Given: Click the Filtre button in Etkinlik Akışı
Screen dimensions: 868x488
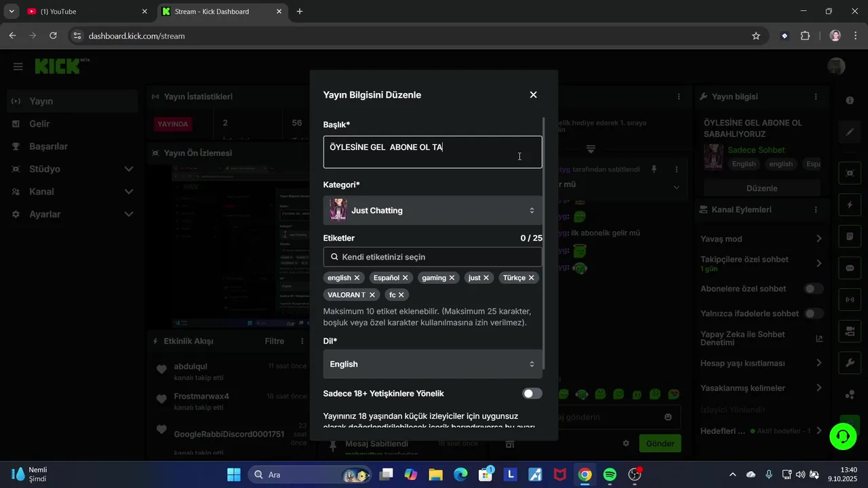Looking at the screenshot, I should click(275, 341).
